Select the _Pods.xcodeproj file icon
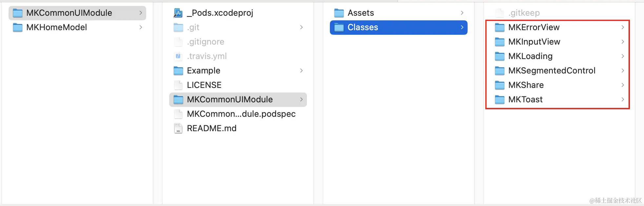This screenshot has height=206, width=644. click(178, 13)
